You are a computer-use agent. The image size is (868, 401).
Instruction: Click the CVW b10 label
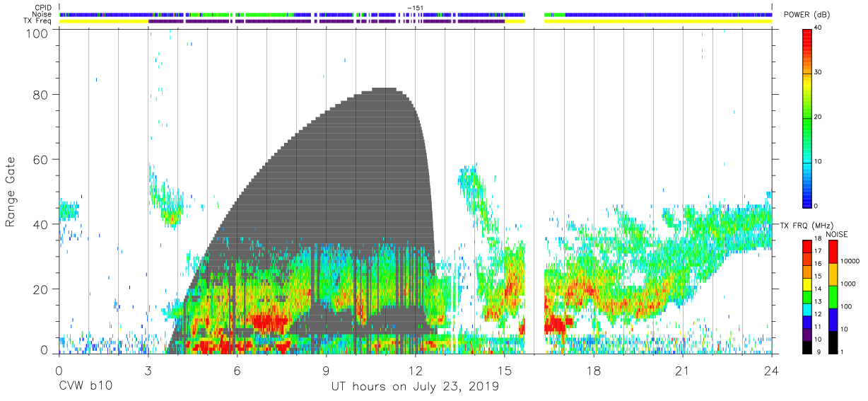coord(86,387)
